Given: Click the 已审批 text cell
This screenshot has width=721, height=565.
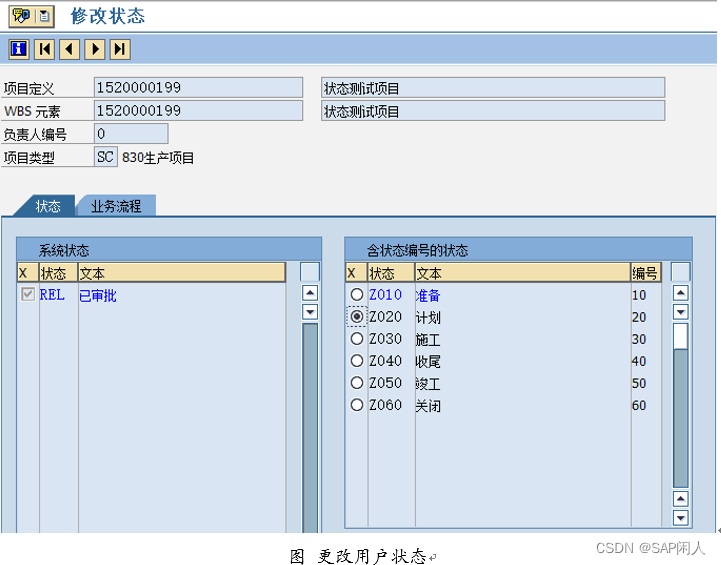Looking at the screenshot, I should 98,295.
